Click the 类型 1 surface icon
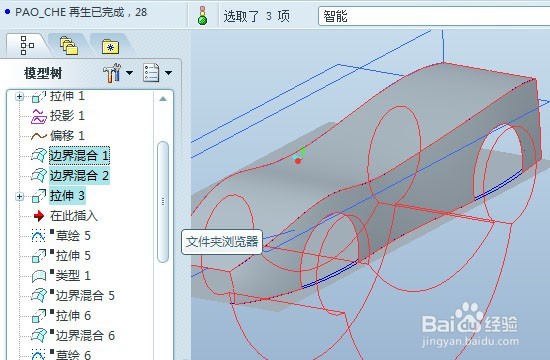This screenshot has height=360, width=550. pyautogui.click(x=39, y=276)
